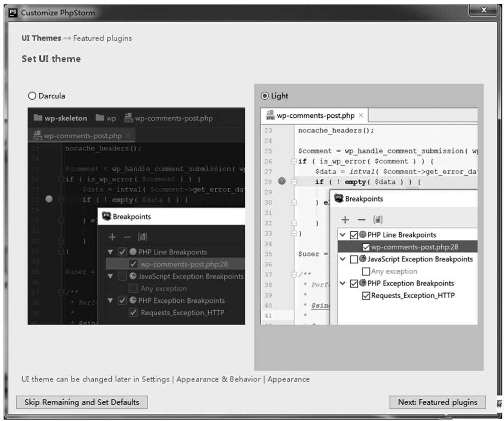Click remove breakpoint minus in Darcula preview
The height and width of the screenshot is (421, 504).
(128, 237)
